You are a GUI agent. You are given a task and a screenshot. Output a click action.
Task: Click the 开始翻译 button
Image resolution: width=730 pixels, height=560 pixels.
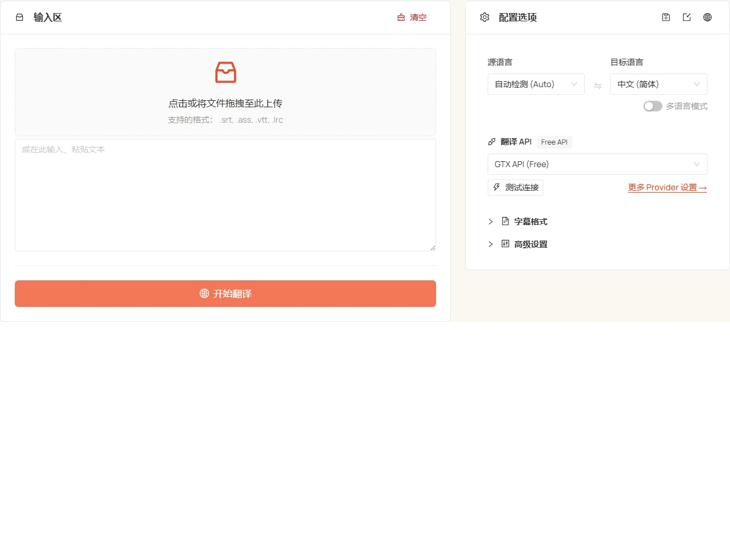[x=225, y=293]
